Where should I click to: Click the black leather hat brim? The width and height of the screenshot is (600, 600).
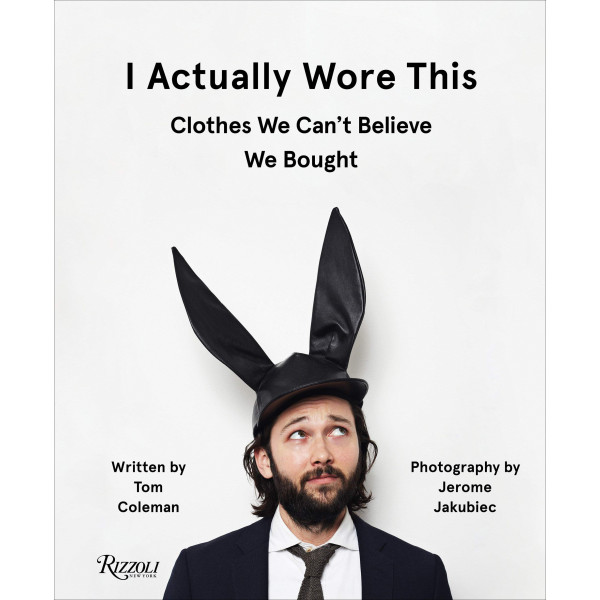point(311,394)
